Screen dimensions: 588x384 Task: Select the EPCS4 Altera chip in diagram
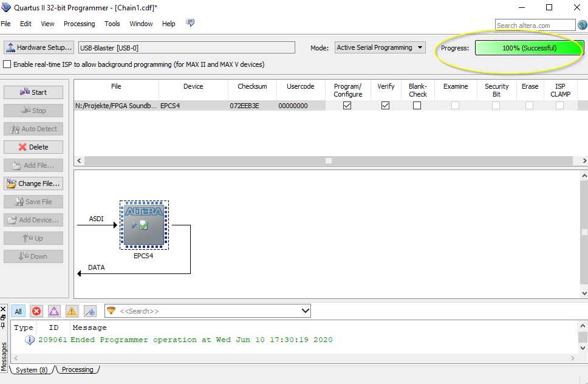(x=144, y=225)
